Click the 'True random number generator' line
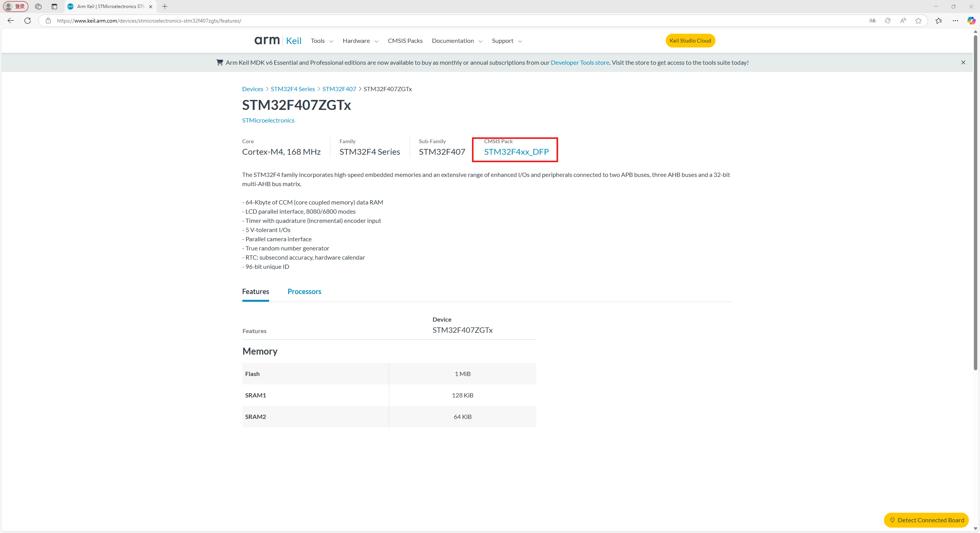The height and width of the screenshot is (533, 980). [286, 248]
